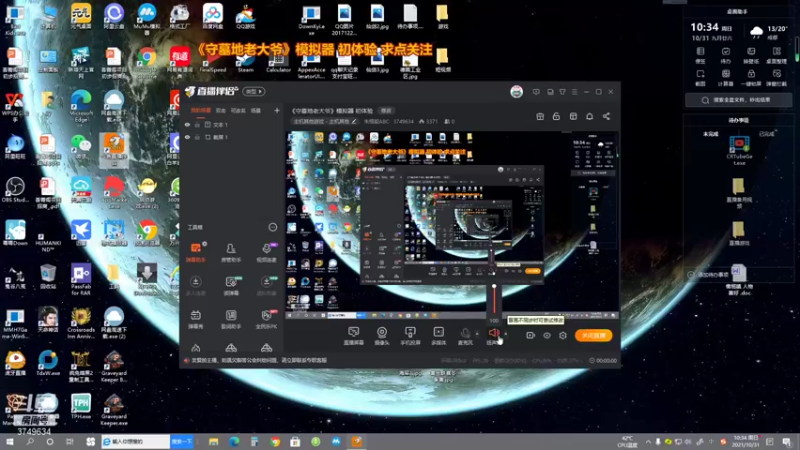Add a 手机投屏 phone mirroring source

tap(410, 336)
